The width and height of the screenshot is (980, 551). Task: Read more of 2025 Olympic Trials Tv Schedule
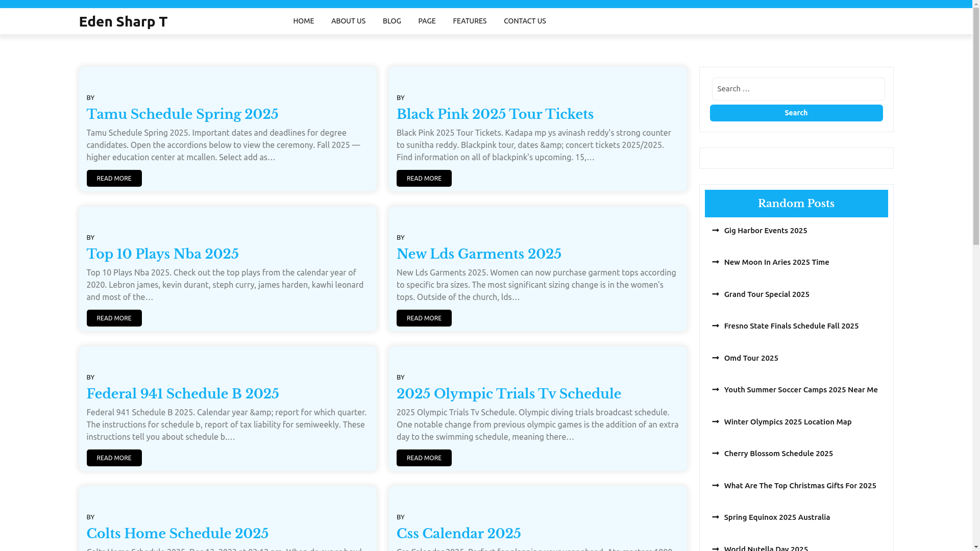(x=424, y=458)
